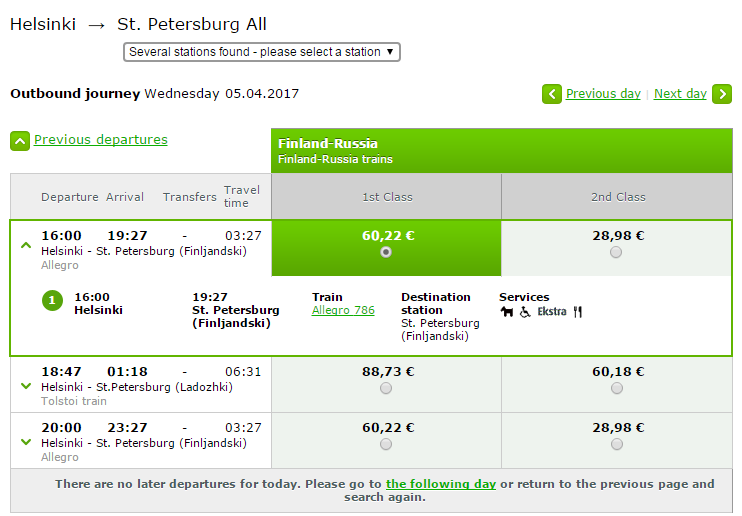Expand the 18:47 Tolstoi train details
742x516 pixels.
click(x=26, y=386)
